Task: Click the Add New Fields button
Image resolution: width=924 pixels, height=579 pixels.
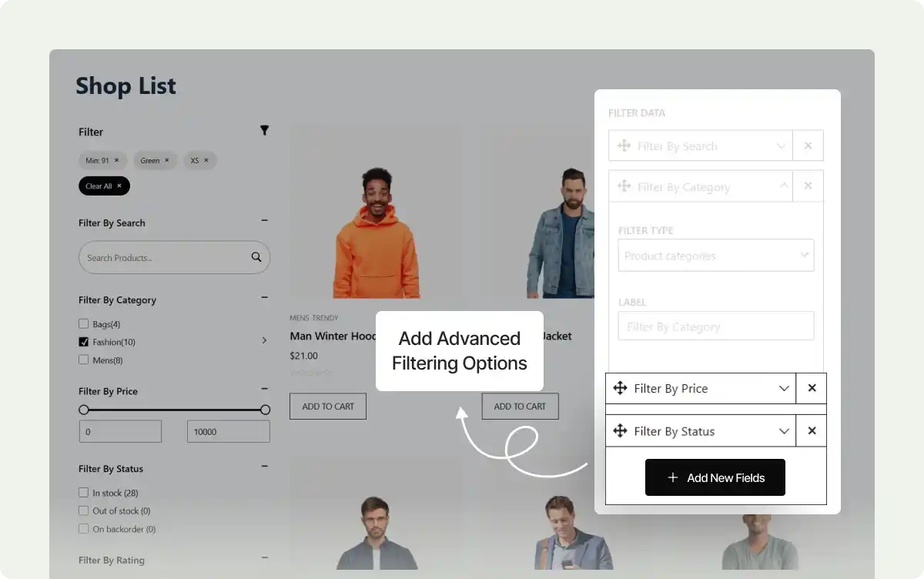Action: [x=715, y=477]
